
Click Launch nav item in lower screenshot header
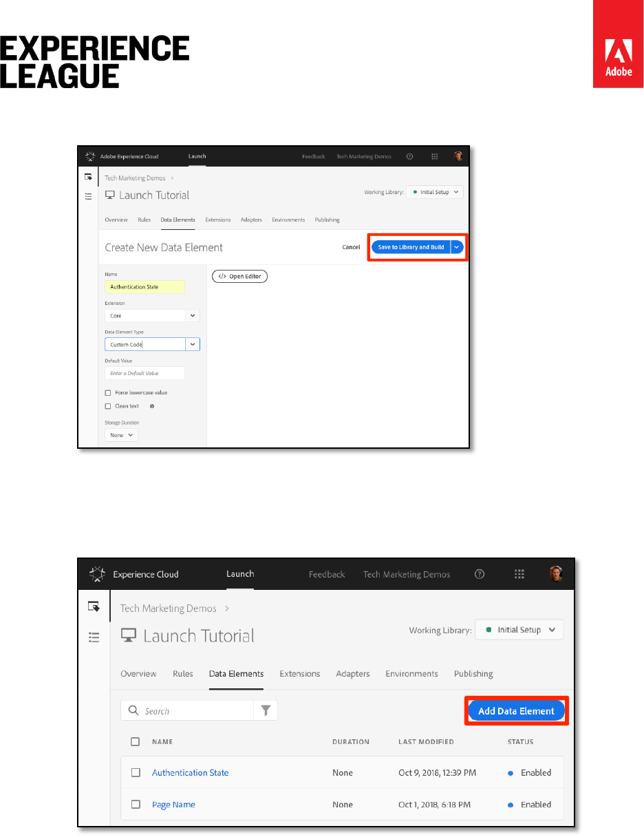pos(240,574)
